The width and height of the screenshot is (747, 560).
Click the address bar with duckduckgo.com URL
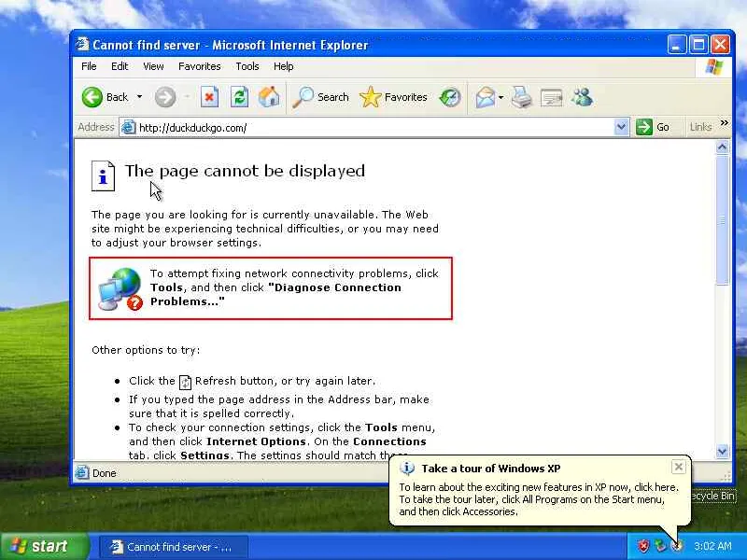[x=374, y=127]
